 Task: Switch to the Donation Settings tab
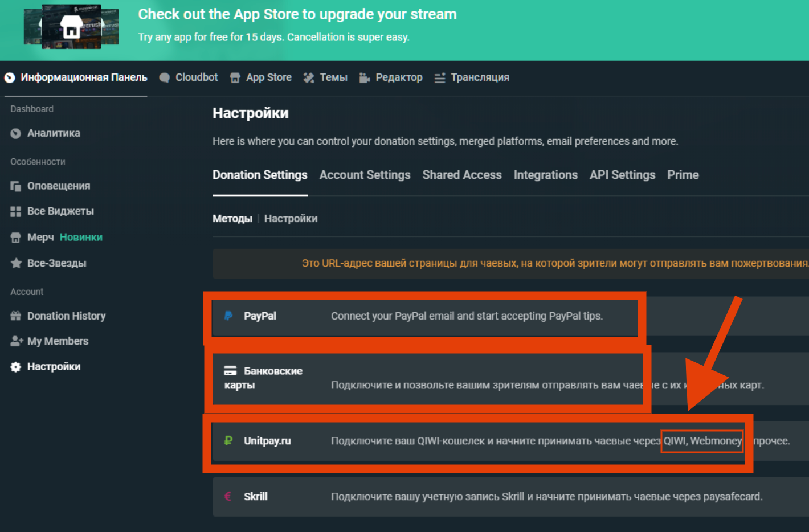tap(260, 175)
